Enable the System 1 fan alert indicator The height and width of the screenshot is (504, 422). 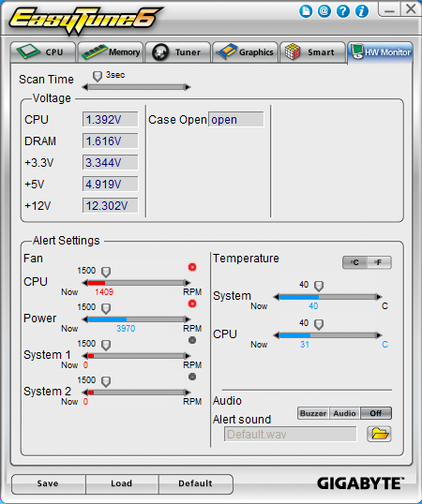pyautogui.click(x=192, y=340)
